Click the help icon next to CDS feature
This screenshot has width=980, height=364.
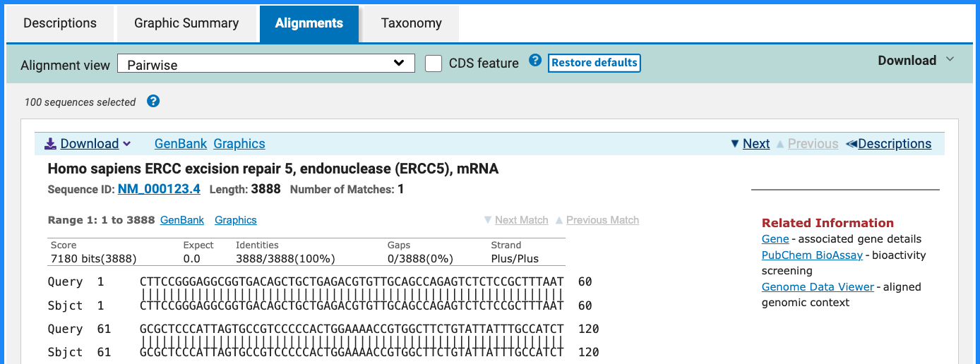[x=535, y=61]
